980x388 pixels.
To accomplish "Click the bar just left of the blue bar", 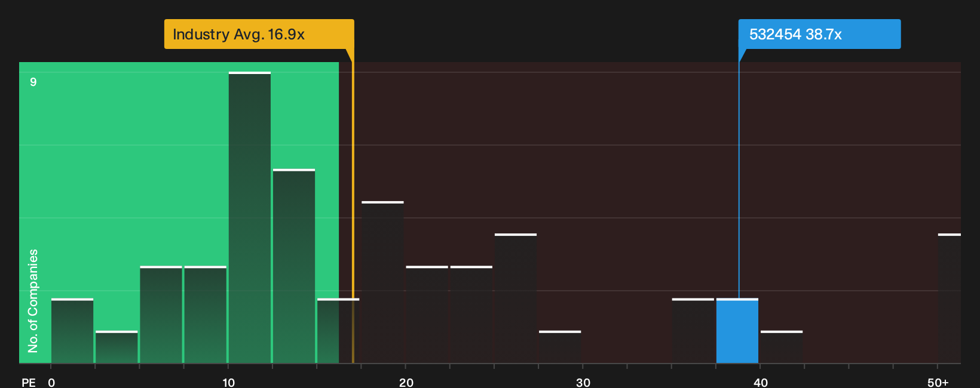I will point(693,331).
